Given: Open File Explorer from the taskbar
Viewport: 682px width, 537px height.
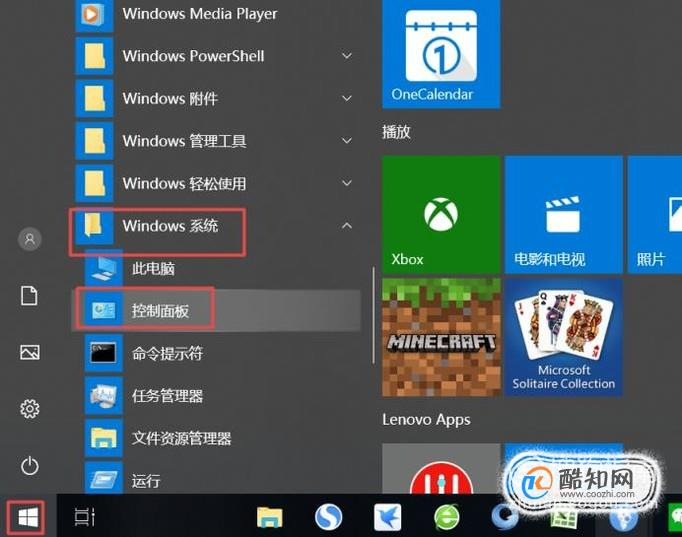Looking at the screenshot, I should click(270, 517).
